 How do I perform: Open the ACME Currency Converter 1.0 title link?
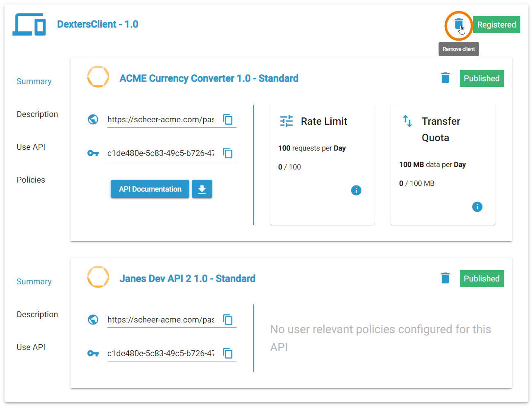click(209, 78)
